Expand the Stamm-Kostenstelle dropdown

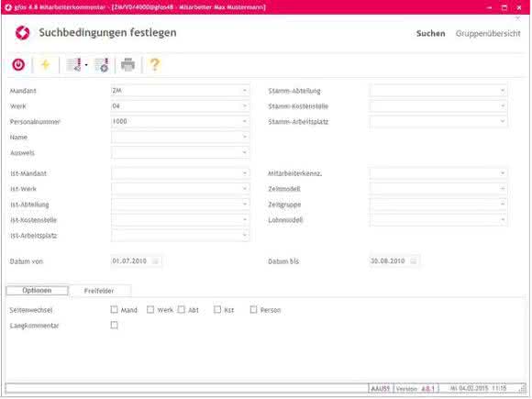(503, 105)
